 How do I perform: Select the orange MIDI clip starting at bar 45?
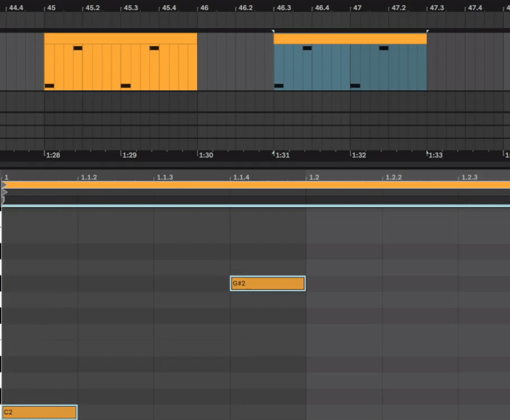(120, 61)
